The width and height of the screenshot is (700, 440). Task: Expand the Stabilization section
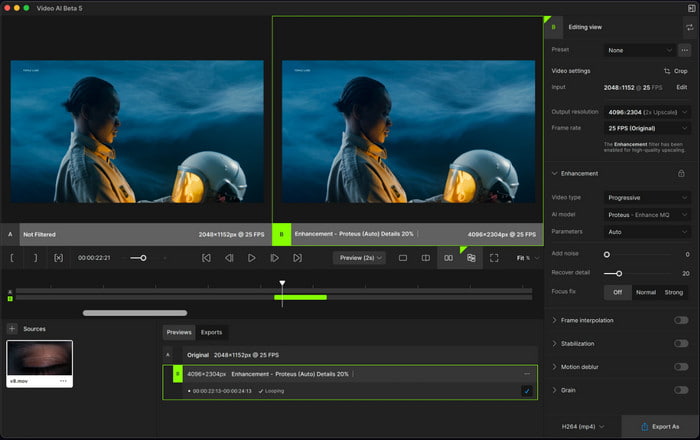point(554,343)
